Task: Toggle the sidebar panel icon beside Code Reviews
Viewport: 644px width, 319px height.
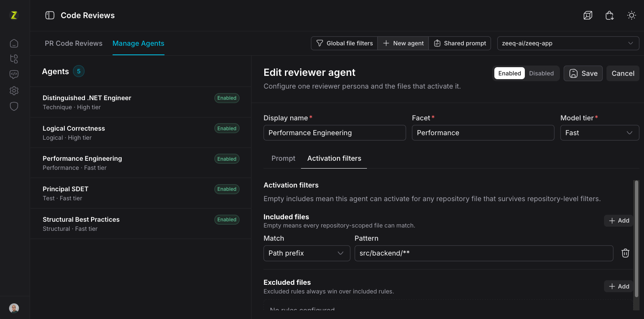Action: click(50, 15)
